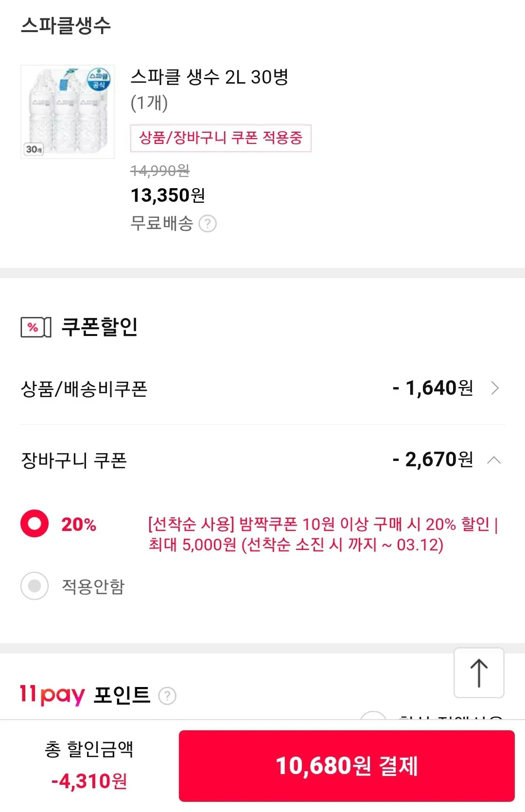Tap the -2,670원 장바구니 쿠폰 amount

click(433, 459)
